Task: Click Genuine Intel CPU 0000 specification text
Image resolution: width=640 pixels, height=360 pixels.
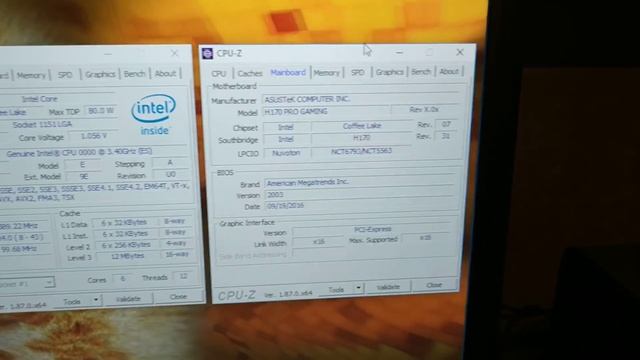Action: (x=79, y=153)
